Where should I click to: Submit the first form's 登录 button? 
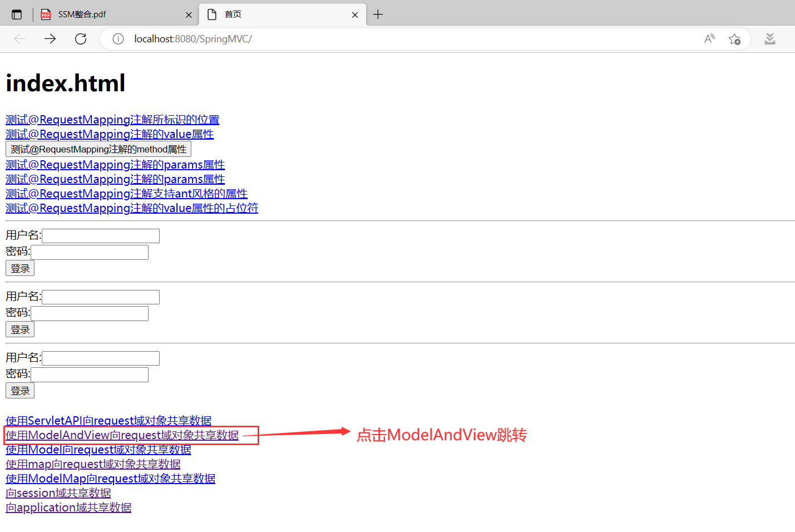(20, 268)
